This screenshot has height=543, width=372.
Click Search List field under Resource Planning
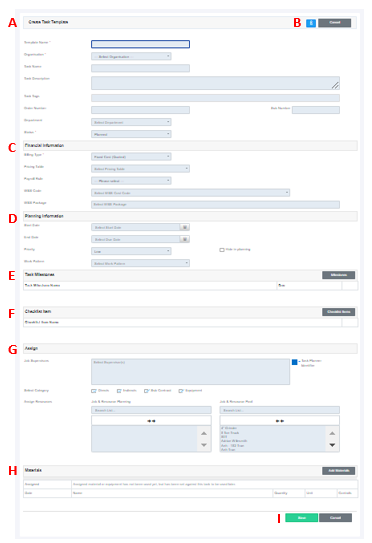[151, 410]
